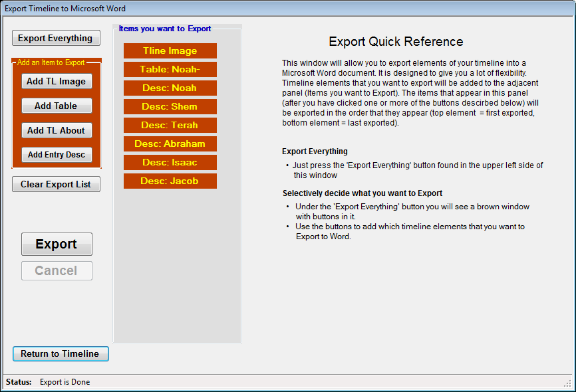The image size is (576, 392).
Task: Click the Export Everything button
Action: coord(56,39)
